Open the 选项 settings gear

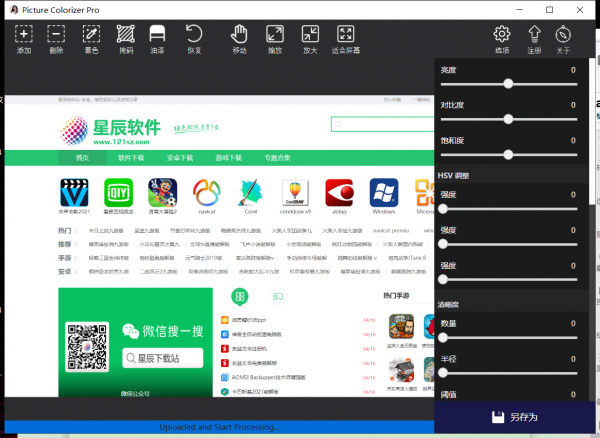[502, 34]
